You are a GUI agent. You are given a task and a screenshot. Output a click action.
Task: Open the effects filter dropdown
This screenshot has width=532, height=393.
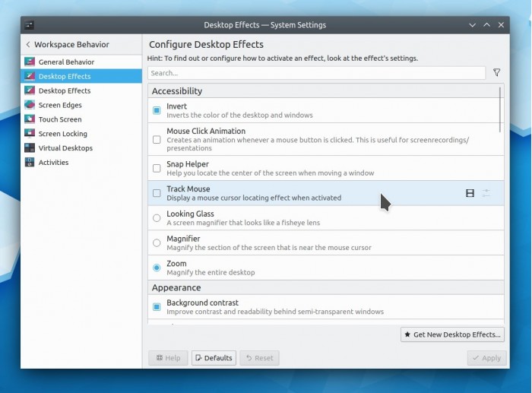[x=496, y=73]
